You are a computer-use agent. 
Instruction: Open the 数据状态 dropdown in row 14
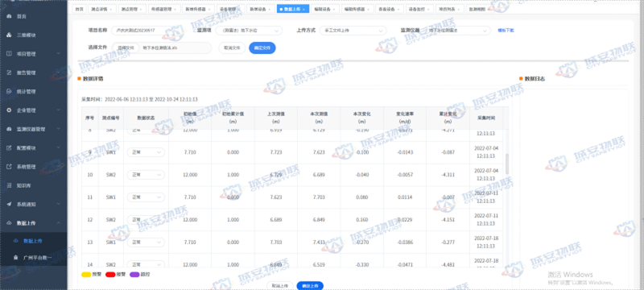point(146,264)
